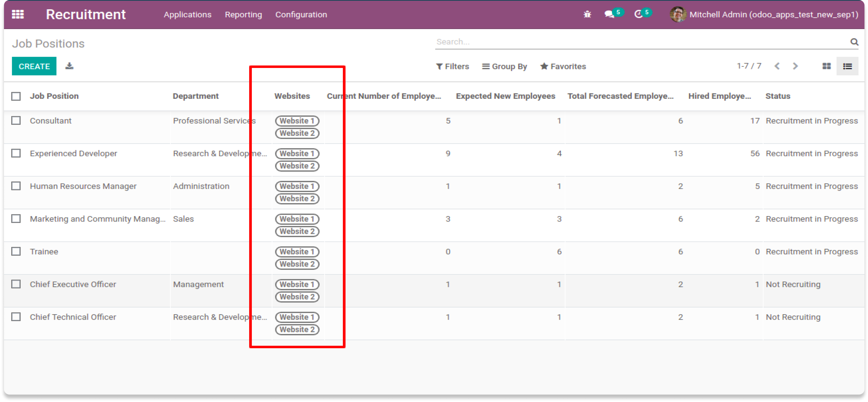Check the Marketing and Community Manager checkbox
This screenshot has height=402, width=868.
click(16, 219)
